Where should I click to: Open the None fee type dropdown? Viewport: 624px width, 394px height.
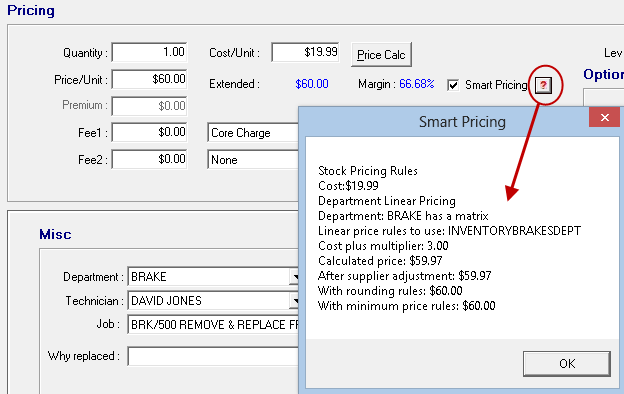tap(253, 160)
